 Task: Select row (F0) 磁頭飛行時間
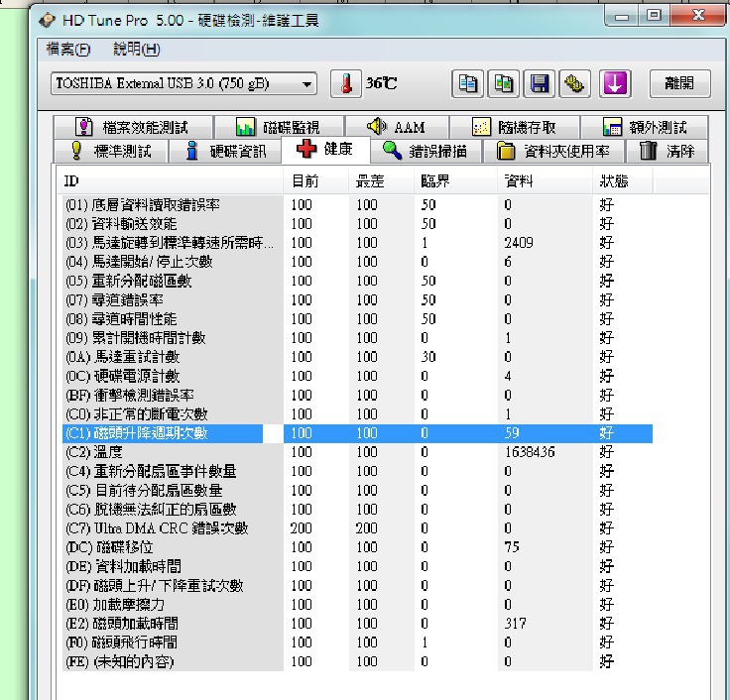[357, 642]
